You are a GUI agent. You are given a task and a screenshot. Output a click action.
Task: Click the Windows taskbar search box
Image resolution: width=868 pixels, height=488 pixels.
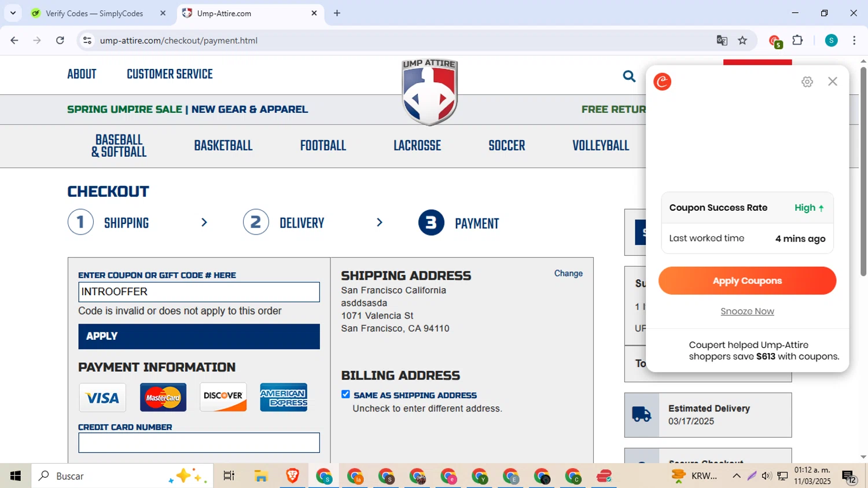[x=122, y=476]
